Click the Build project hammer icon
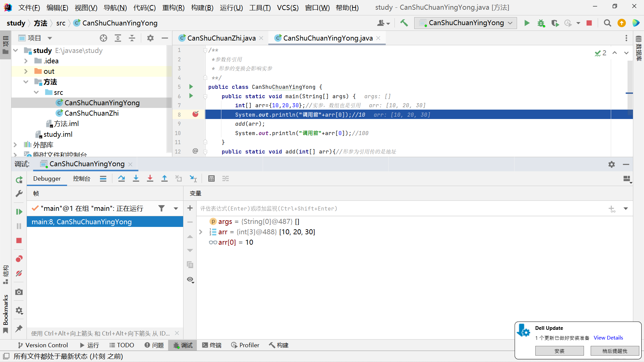Image resolution: width=644 pixels, height=362 pixels. [x=404, y=23]
